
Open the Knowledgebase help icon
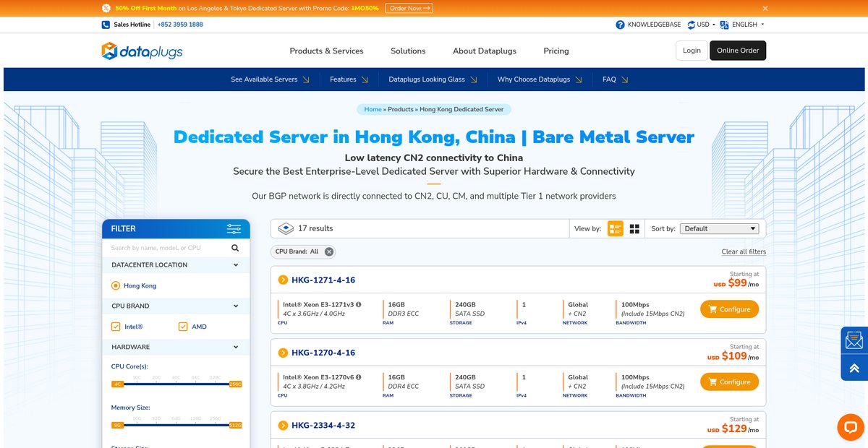620,25
